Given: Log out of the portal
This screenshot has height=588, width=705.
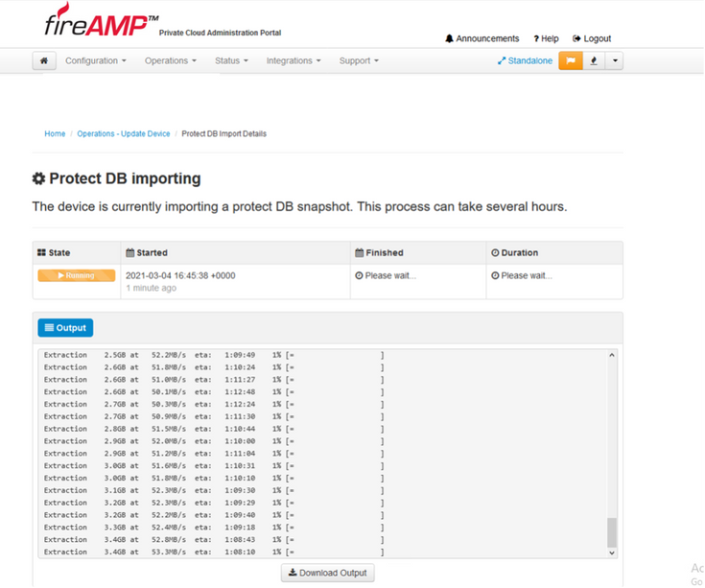Looking at the screenshot, I should [592, 38].
